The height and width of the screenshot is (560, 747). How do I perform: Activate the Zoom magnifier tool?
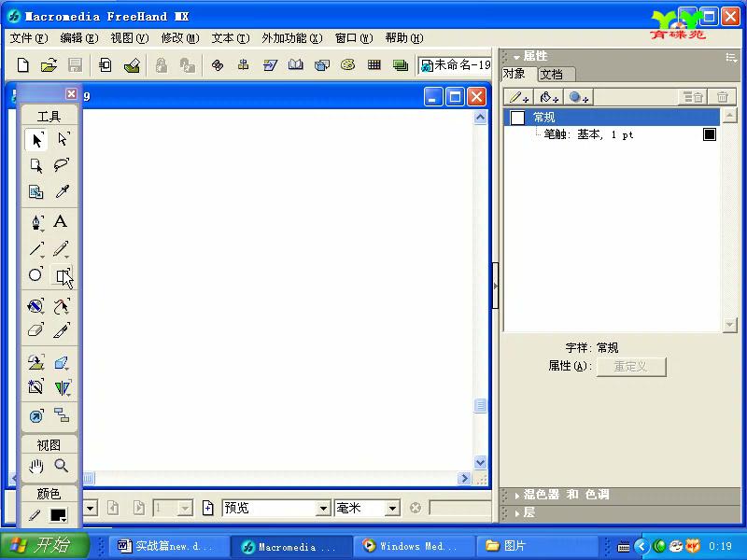tap(62, 465)
